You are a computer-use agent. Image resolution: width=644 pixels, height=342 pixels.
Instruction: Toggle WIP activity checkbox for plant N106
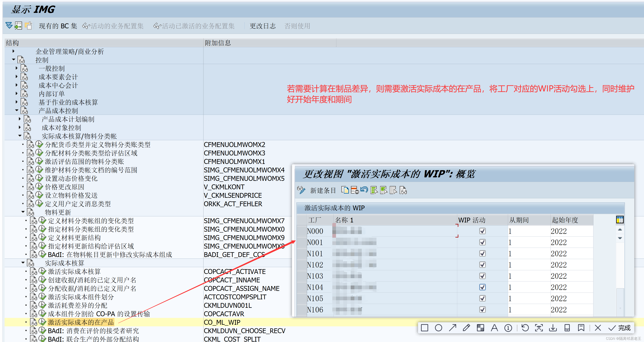click(482, 309)
